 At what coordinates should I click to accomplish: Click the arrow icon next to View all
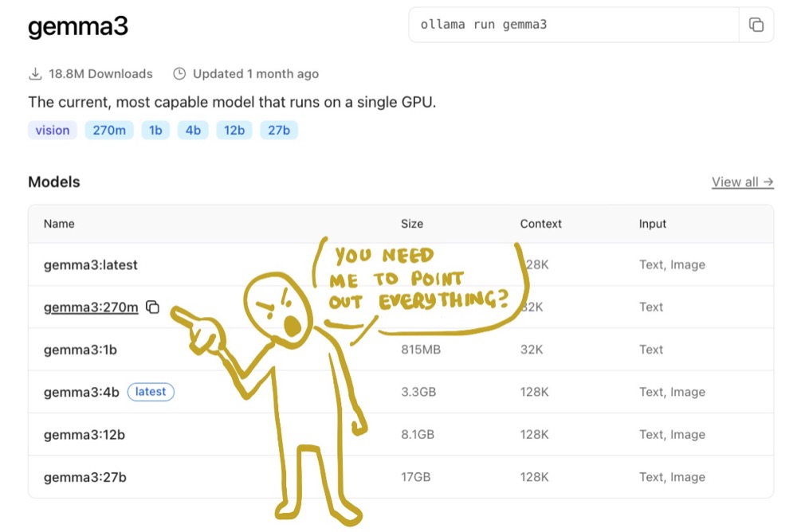tap(768, 182)
